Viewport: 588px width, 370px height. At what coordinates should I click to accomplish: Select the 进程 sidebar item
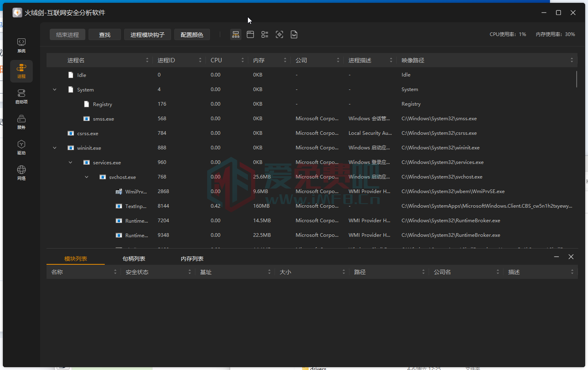coord(21,71)
